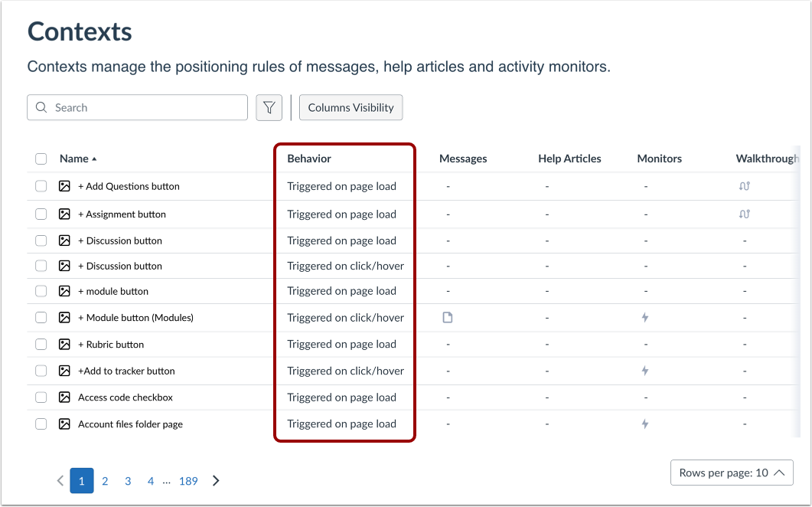The width and height of the screenshot is (812, 507).
Task: Select the walkthrough icon for Add Questions button
Action: (x=745, y=185)
